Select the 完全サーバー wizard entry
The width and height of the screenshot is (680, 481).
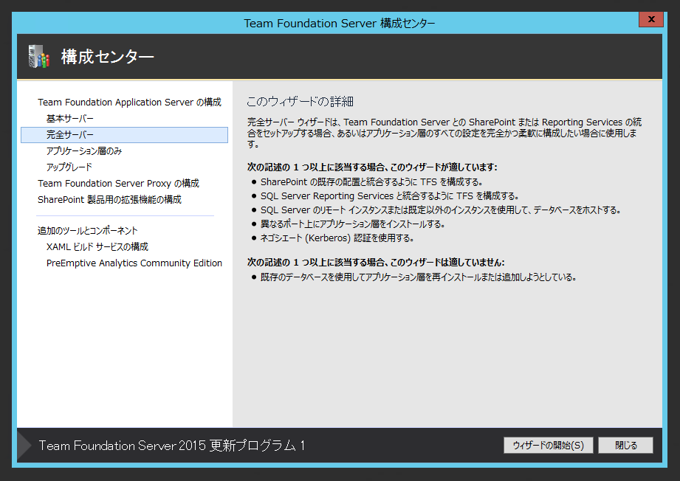pos(124,135)
